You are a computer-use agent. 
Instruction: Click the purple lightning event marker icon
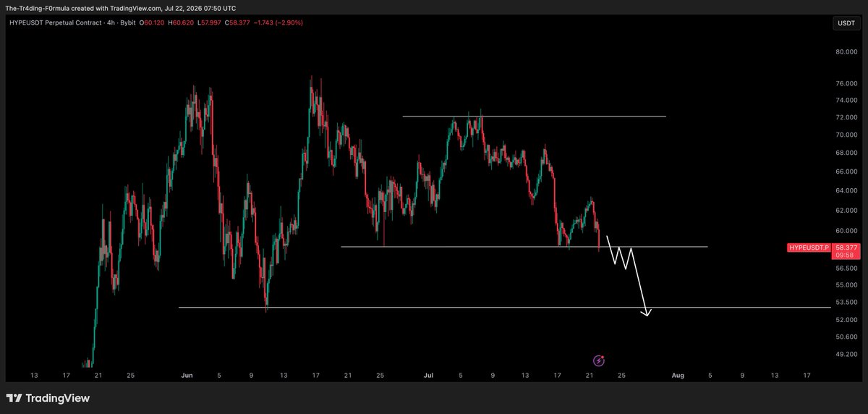599,360
